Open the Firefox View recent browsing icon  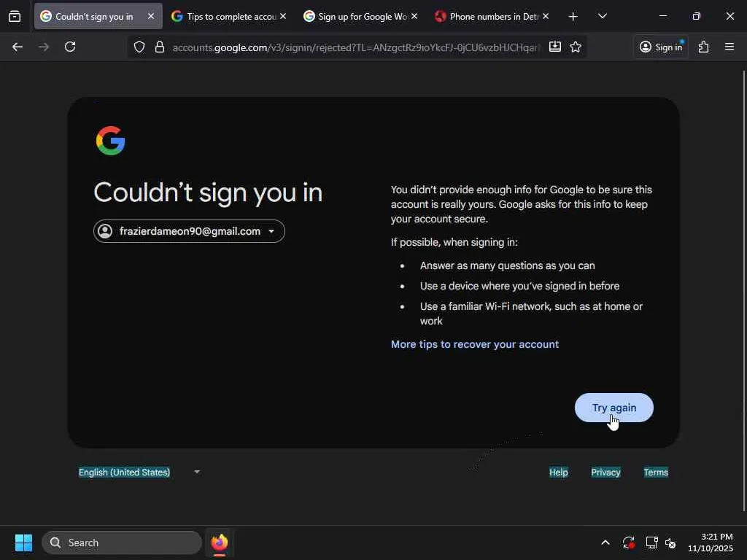click(15, 17)
